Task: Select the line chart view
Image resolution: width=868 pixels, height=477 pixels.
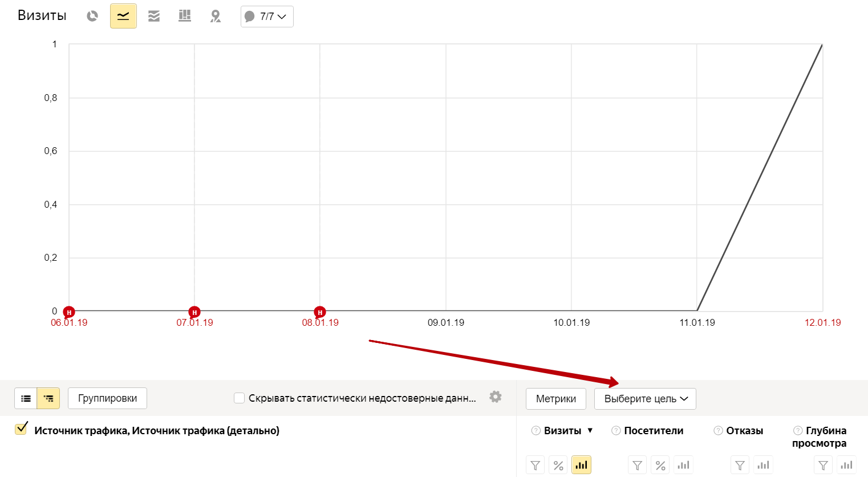Action: [123, 17]
